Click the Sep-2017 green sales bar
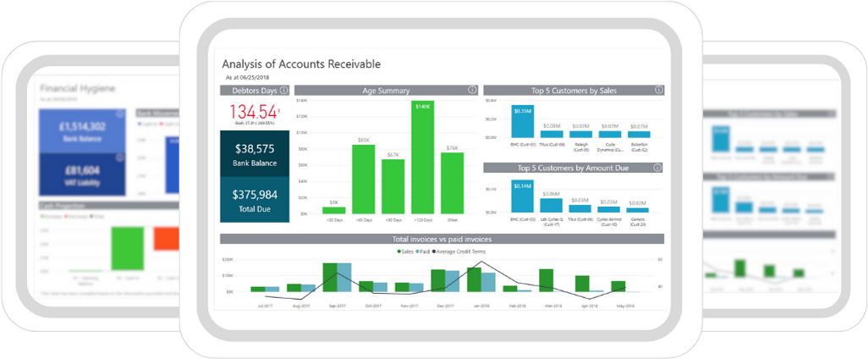This screenshot has width=868, height=359. (331, 278)
